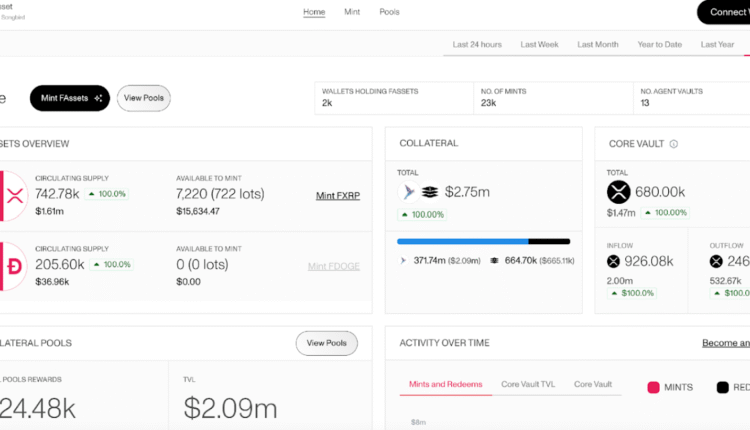This screenshot has height=430, width=750.
Task: Switch to the Last Week time range
Action: coord(540,45)
